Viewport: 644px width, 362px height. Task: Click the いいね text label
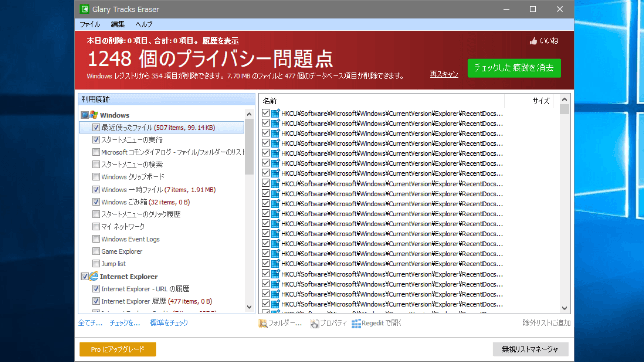(549, 41)
